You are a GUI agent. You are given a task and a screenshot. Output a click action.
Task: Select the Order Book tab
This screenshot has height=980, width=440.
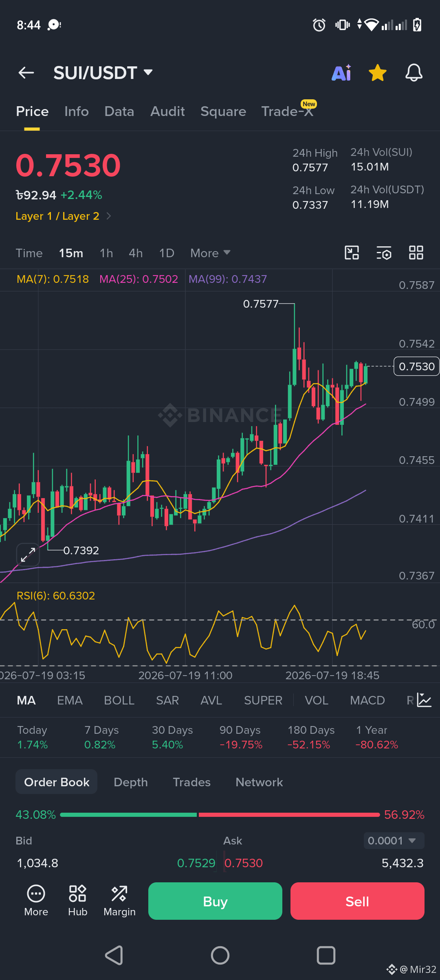[57, 782]
